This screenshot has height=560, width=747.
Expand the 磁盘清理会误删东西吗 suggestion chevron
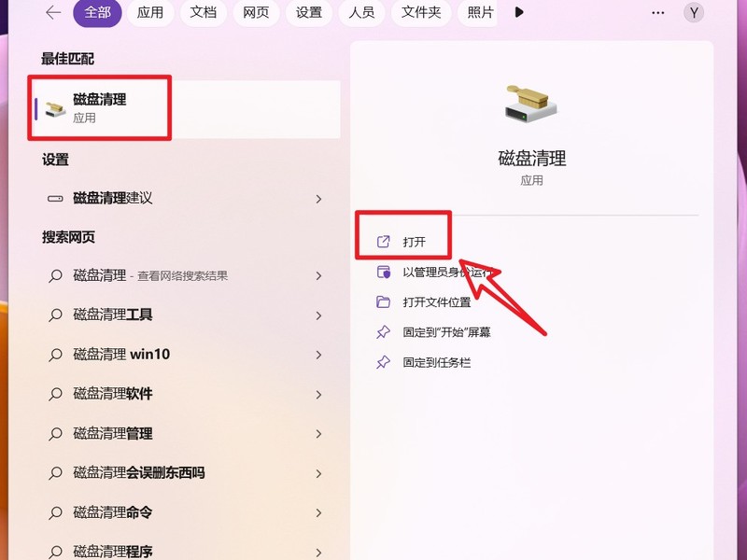[318, 474]
